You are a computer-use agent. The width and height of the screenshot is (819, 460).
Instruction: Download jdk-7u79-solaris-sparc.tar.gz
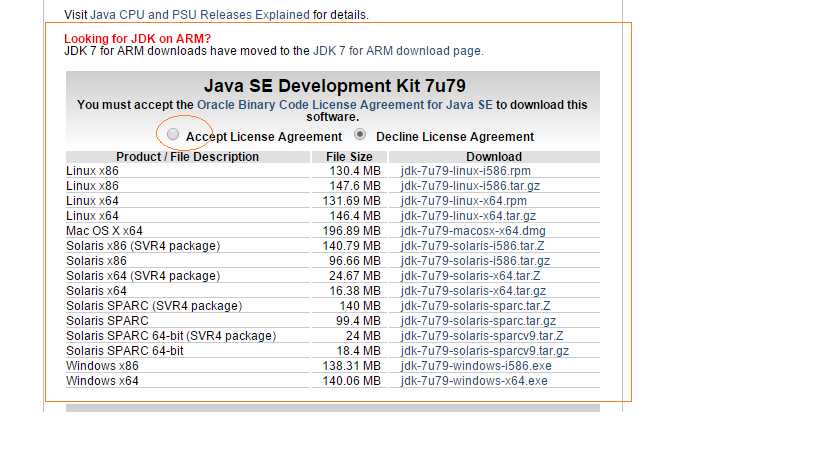[x=478, y=321]
